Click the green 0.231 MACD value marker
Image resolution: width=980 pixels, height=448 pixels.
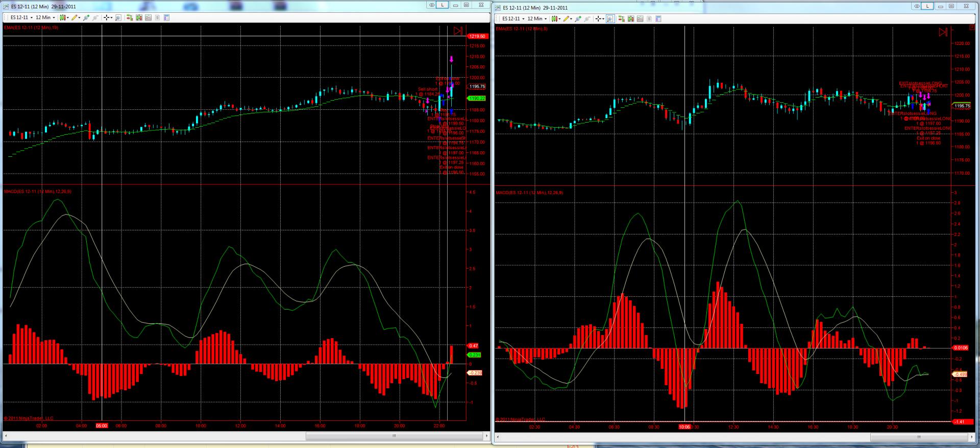(475, 355)
